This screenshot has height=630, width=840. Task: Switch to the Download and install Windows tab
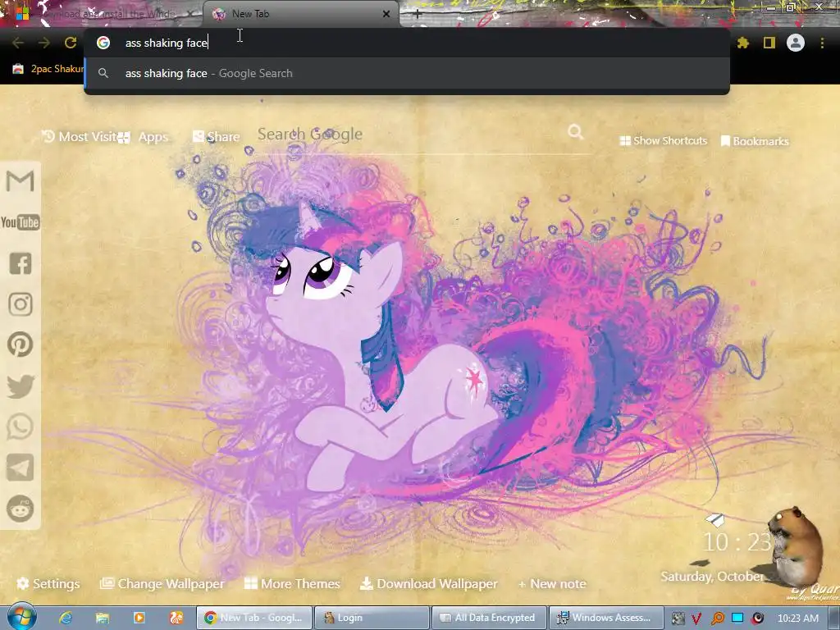[x=107, y=14]
